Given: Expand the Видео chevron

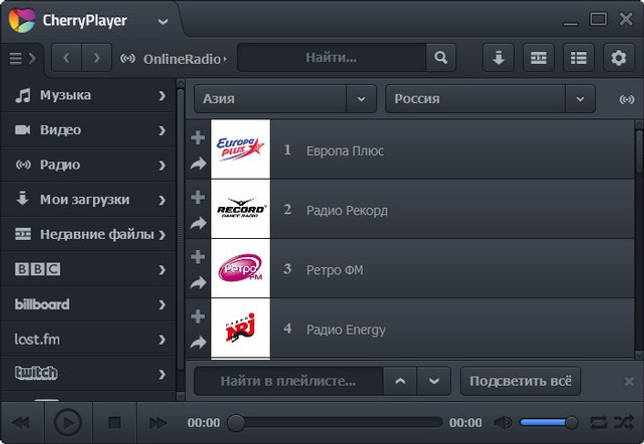Looking at the screenshot, I should coord(162,131).
